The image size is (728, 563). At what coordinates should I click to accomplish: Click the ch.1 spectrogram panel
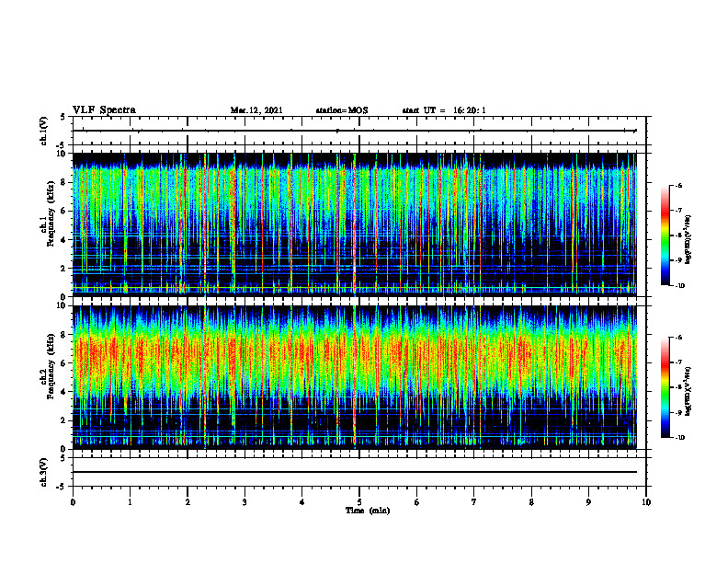[355, 224]
